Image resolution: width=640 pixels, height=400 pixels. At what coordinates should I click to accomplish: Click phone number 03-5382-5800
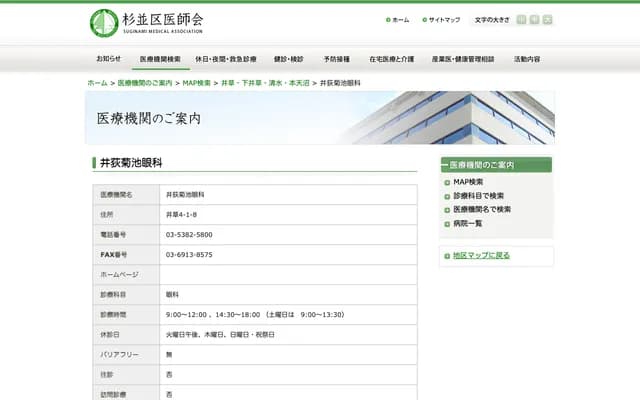click(x=189, y=235)
